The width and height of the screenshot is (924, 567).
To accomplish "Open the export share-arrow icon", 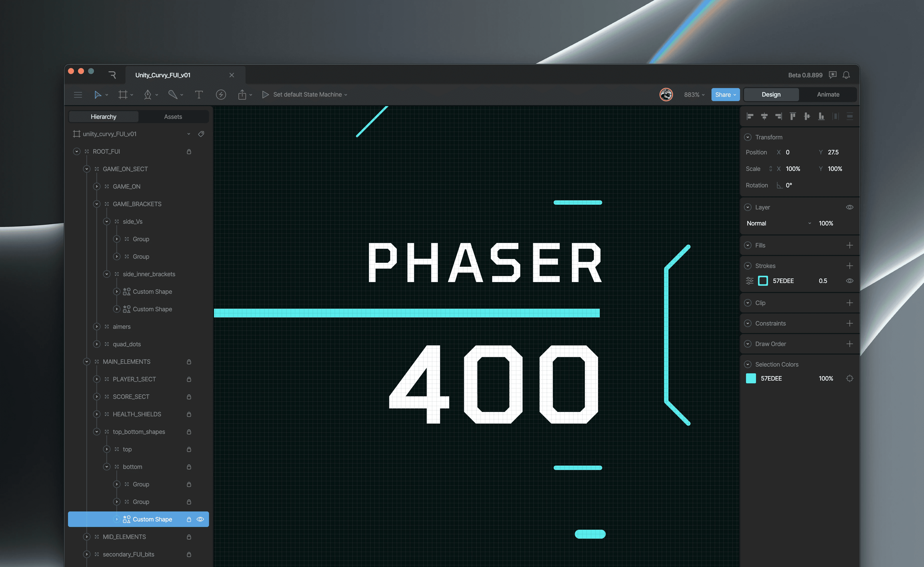I will click(242, 95).
